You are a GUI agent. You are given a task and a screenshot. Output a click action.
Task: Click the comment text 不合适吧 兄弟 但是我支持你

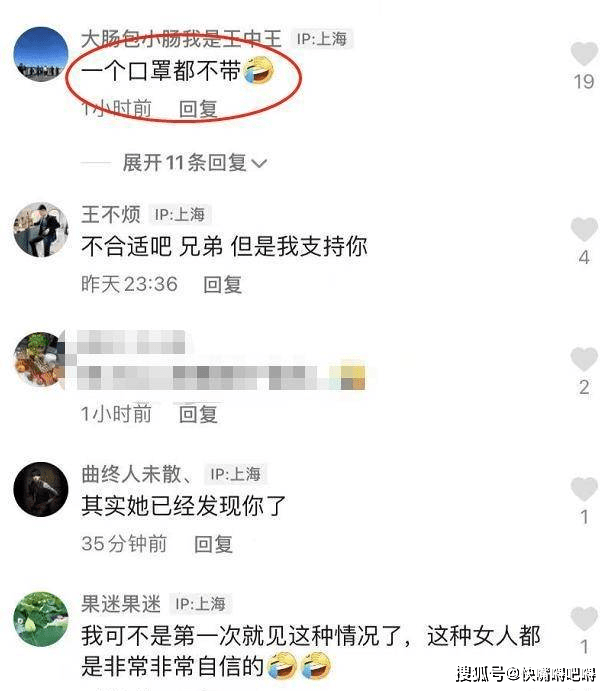[224, 246]
